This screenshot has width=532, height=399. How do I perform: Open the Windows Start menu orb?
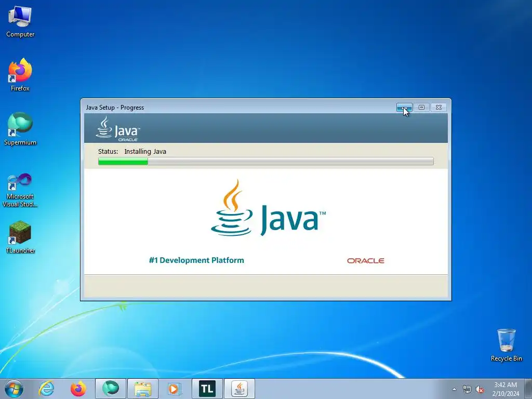(14, 389)
